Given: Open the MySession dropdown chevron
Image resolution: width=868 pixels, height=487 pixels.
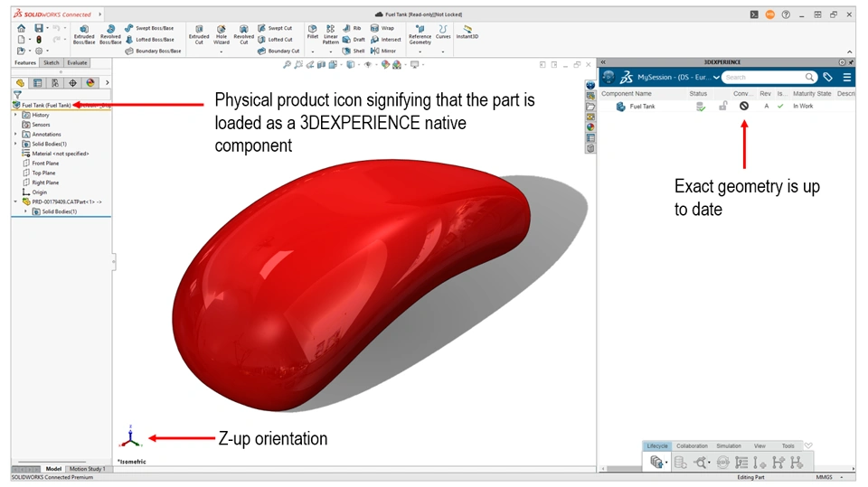Looking at the screenshot, I should pyautogui.click(x=716, y=78).
